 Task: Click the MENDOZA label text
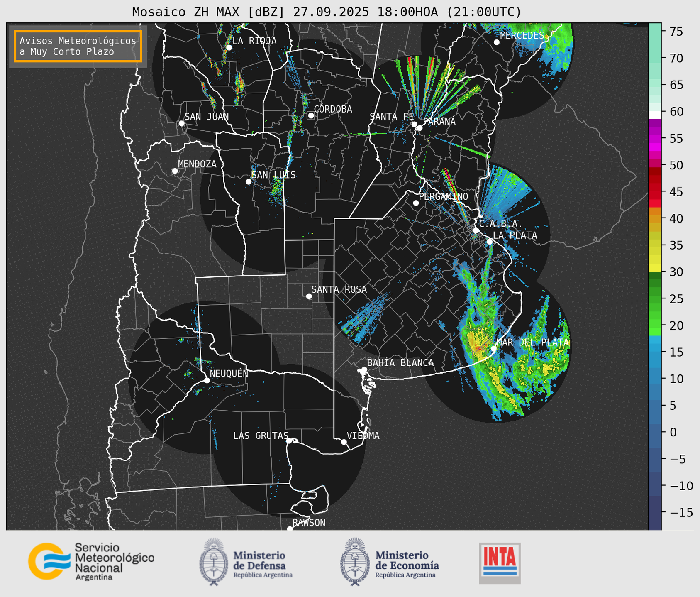197,164
